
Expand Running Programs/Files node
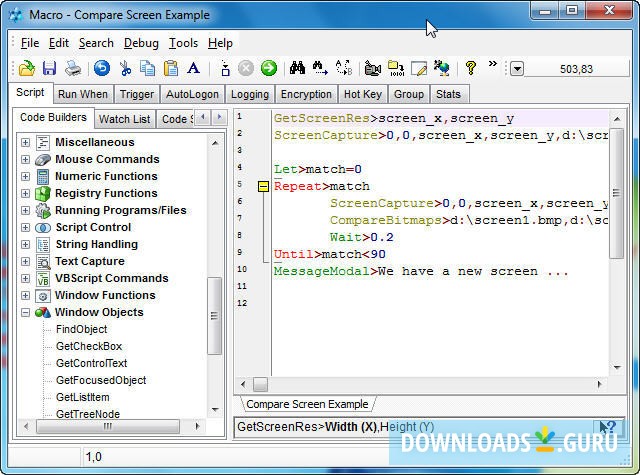coord(25,210)
